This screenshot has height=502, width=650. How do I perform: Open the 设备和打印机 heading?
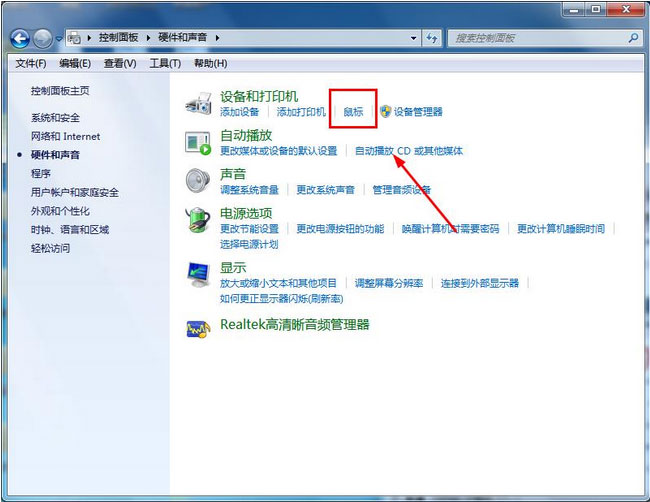click(x=259, y=97)
